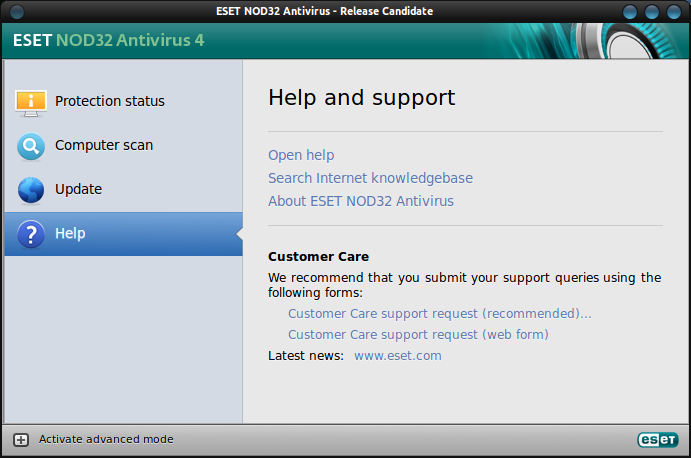The width and height of the screenshot is (691, 458).
Task: Switch to the Update section
Action: (123, 190)
